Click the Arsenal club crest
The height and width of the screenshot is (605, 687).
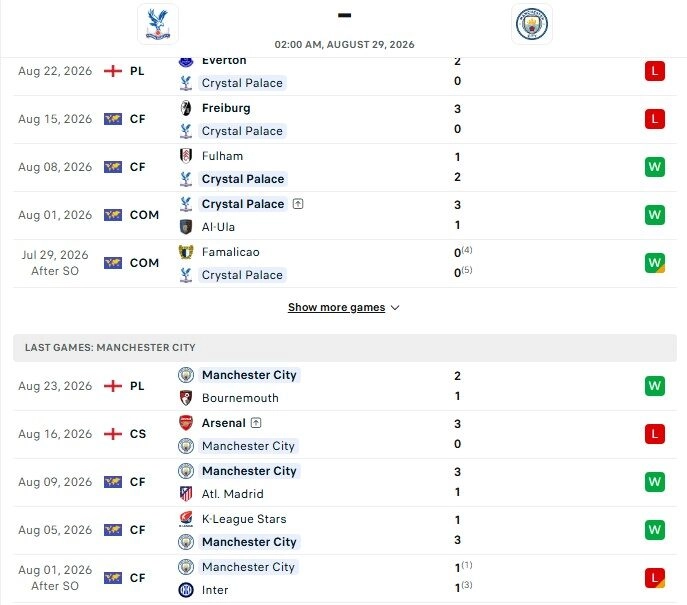coord(186,423)
